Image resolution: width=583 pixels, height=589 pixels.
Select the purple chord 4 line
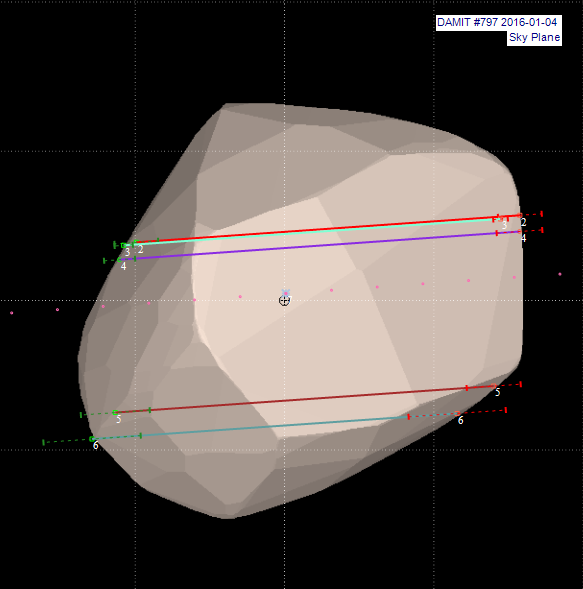(x=319, y=246)
